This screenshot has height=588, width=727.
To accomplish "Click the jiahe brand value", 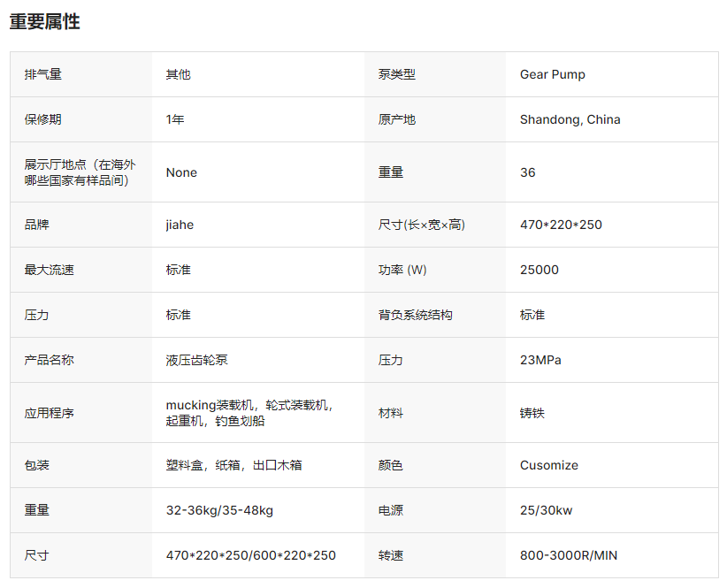I will (x=180, y=225).
